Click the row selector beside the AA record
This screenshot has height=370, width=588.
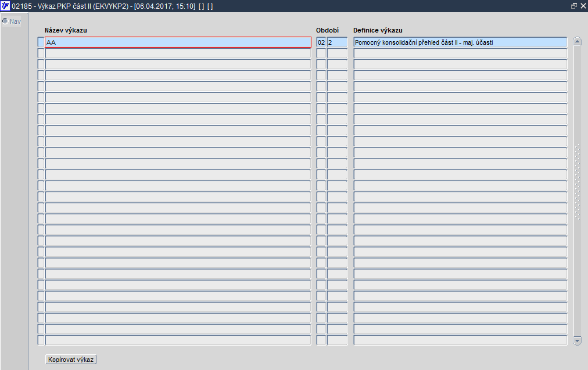pos(41,42)
